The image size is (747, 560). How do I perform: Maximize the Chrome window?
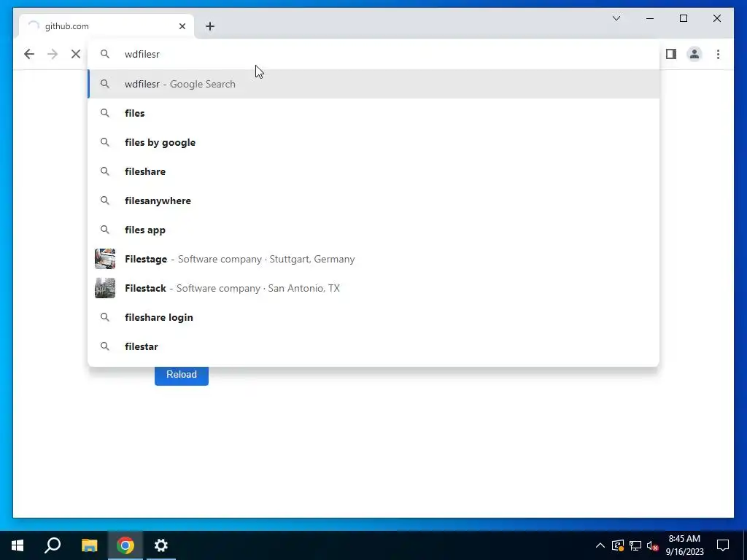683,18
